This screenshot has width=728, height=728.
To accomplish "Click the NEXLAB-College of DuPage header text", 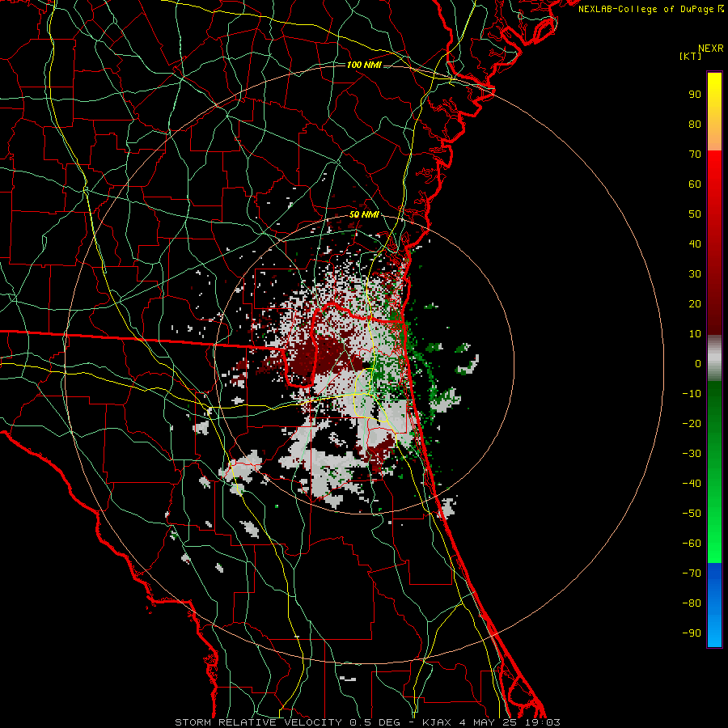I will coord(651,9).
